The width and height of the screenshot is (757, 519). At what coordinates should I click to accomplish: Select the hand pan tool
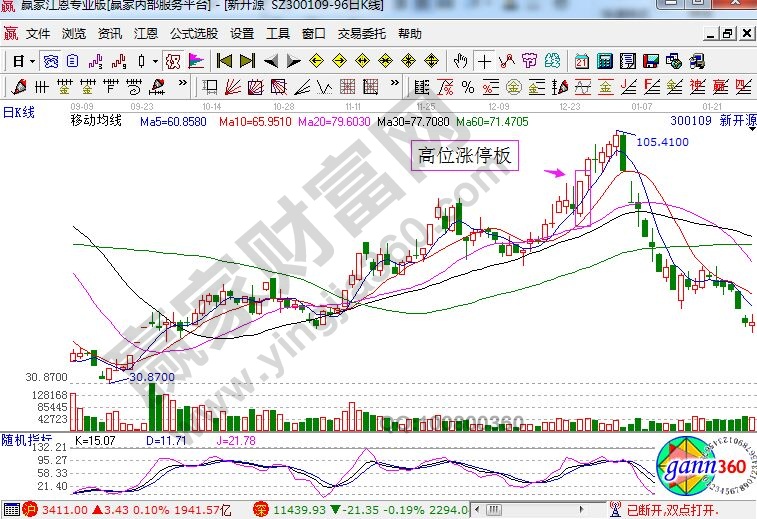461,61
